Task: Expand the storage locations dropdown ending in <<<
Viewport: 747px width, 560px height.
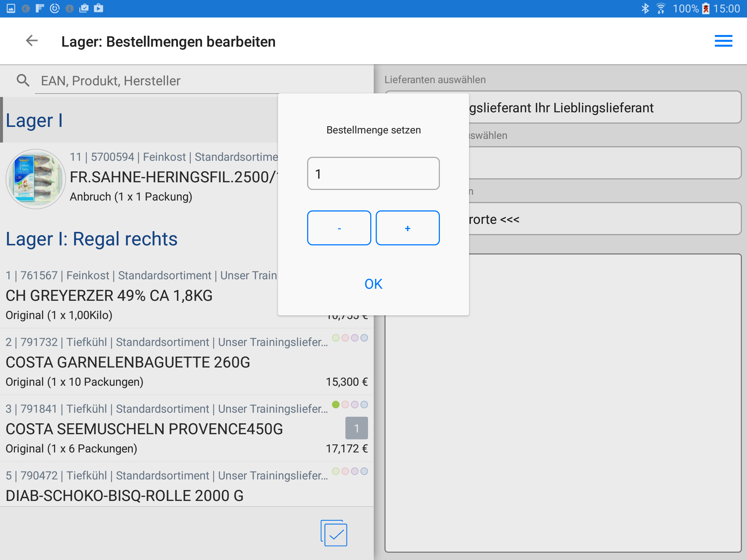Action: (x=605, y=219)
